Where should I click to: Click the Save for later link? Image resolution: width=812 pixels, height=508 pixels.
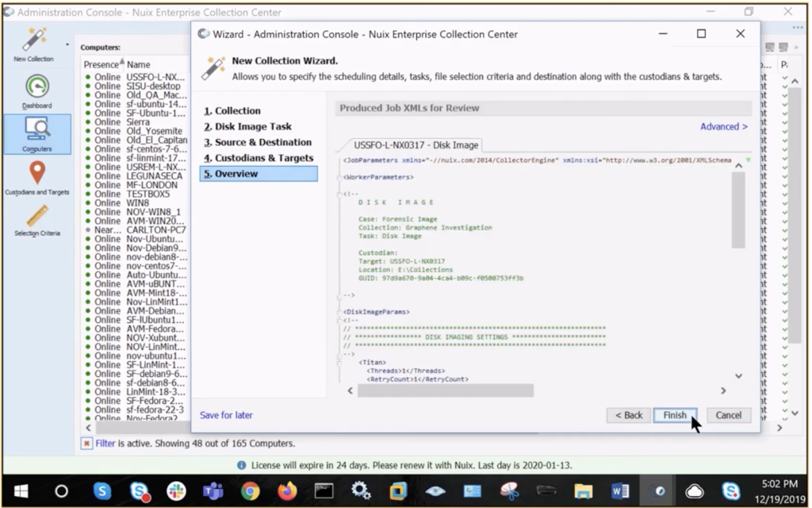(226, 415)
